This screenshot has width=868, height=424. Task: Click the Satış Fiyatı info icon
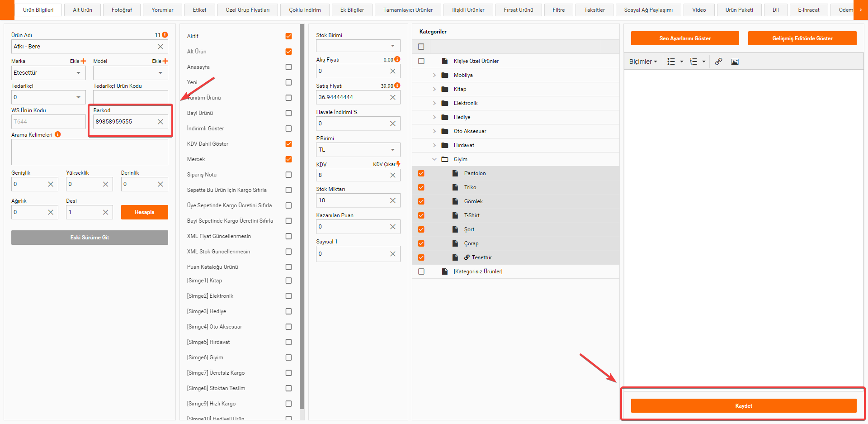(397, 86)
